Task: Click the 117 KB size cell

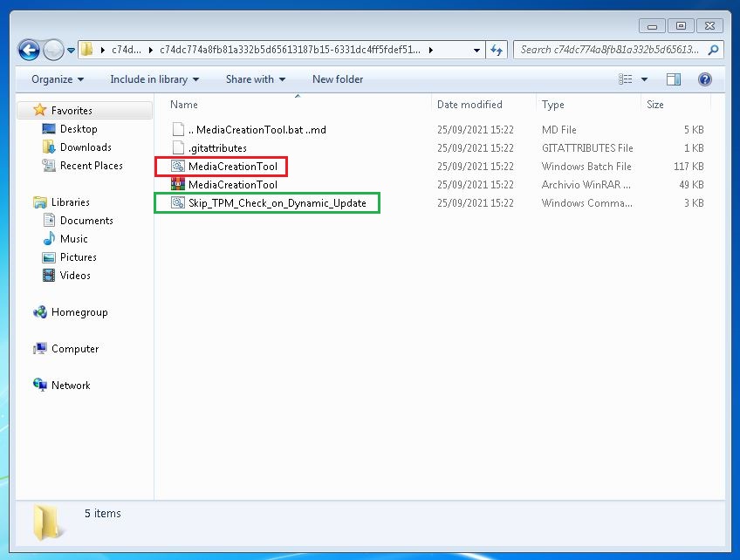Action: tap(689, 167)
